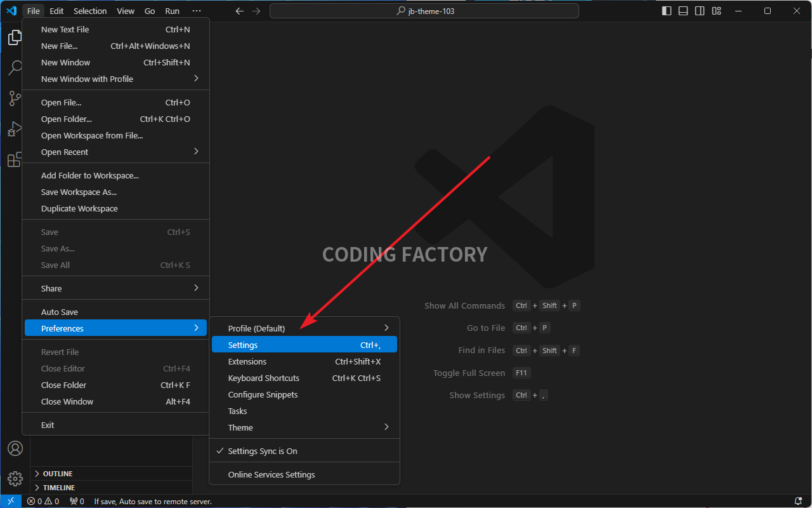Choose Add Folder to Workspace...
The image size is (812, 508).
point(115,175)
